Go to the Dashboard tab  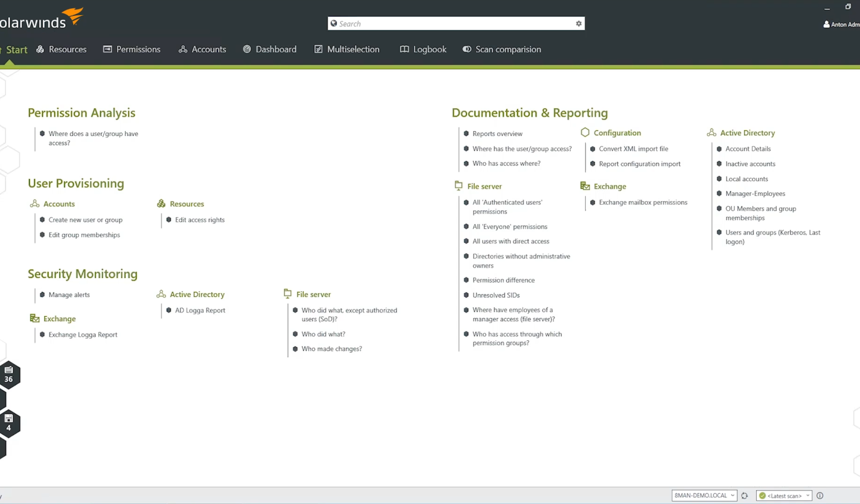click(x=270, y=49)
